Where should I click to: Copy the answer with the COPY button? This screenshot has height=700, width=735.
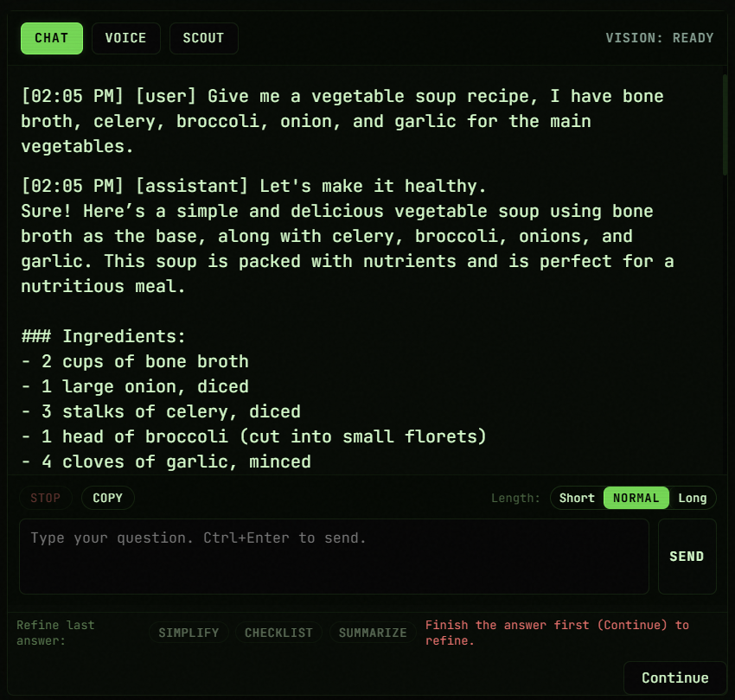click(108, 498)
